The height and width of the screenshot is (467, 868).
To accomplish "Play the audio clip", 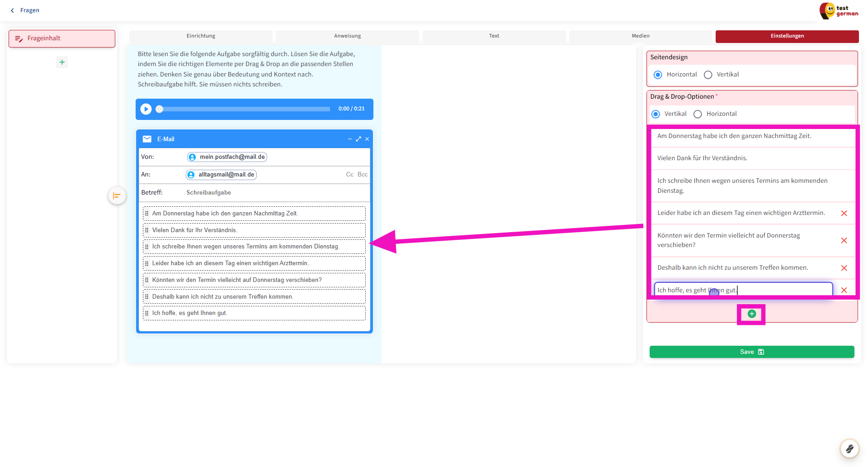I will tap(146, 109).
